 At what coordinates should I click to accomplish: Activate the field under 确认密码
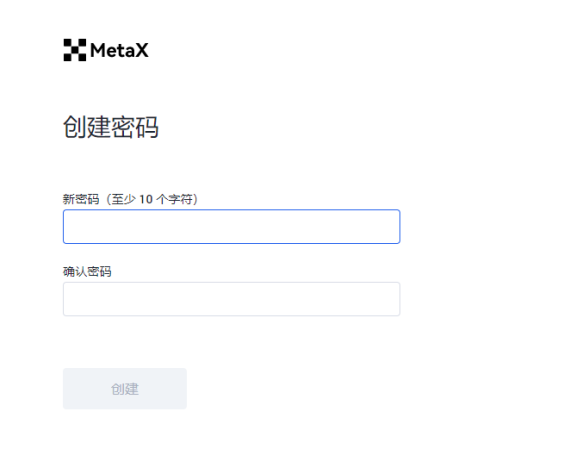coord(231,299)
